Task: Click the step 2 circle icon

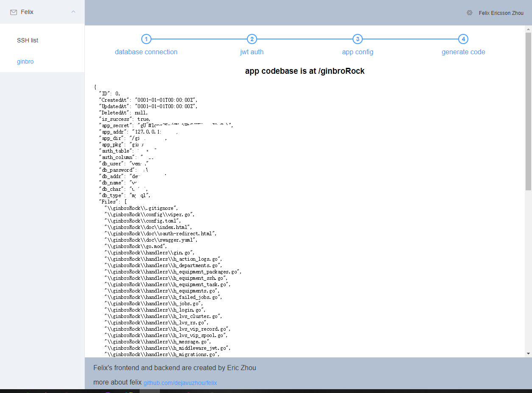Action: point(252,39)
